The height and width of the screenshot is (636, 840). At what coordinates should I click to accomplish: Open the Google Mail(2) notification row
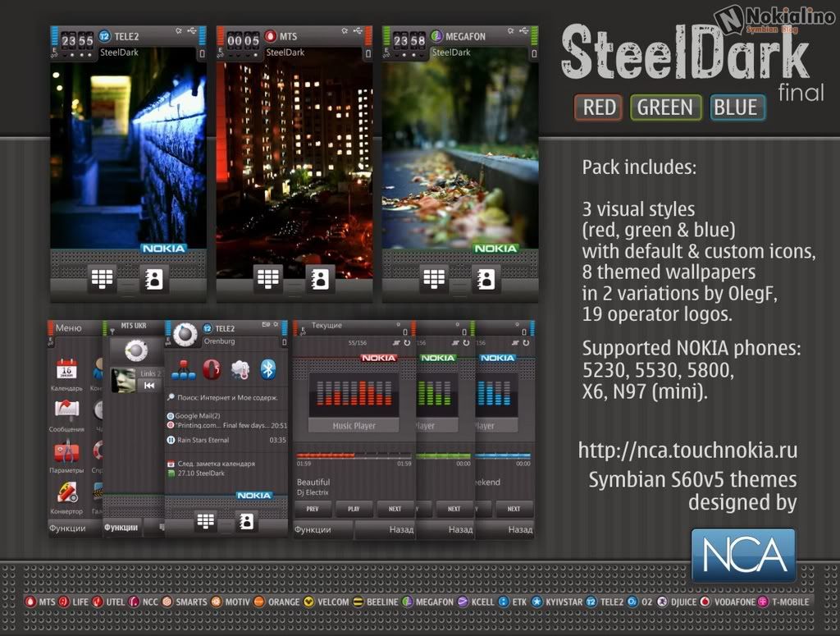(226, 416)
